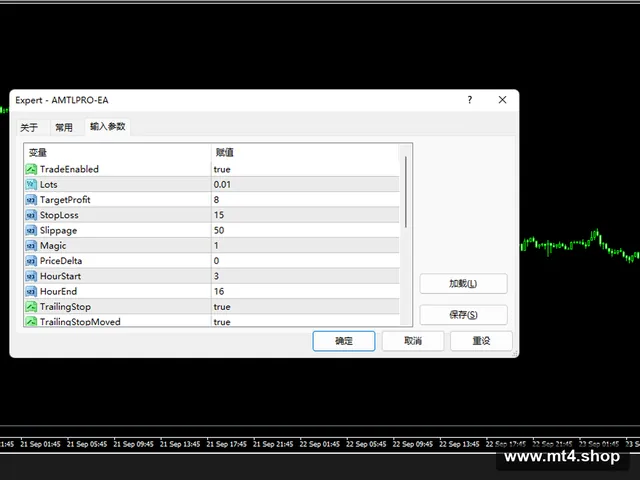The width and height of the screenshot is (640, 480).
Task: Click the 取消 button
Action: (413, 341)
